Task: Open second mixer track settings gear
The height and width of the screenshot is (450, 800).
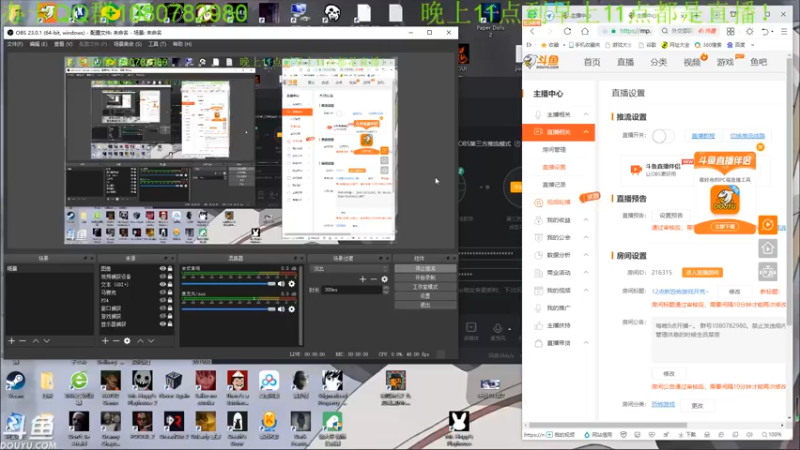Action: [291, 309]
